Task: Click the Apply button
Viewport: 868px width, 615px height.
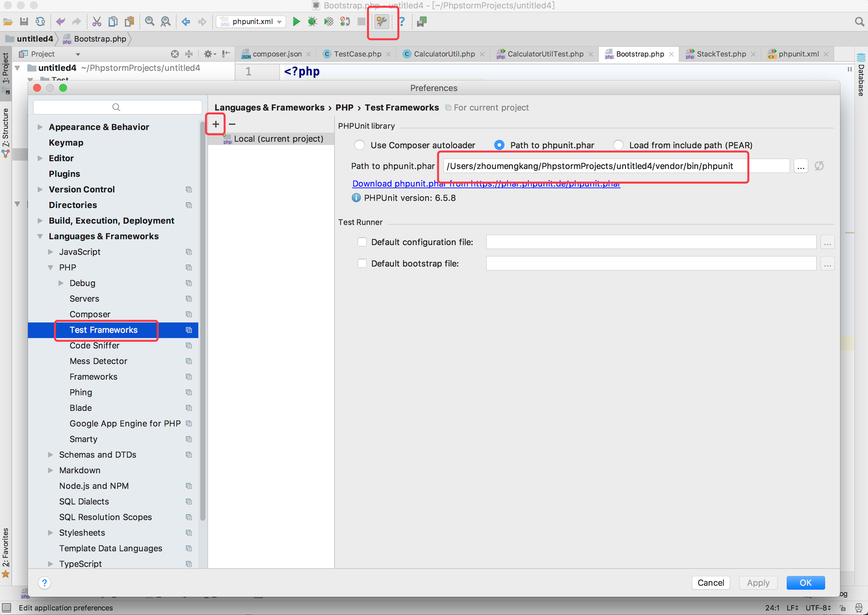Action: pyautogui.click(x=758, y=582)
